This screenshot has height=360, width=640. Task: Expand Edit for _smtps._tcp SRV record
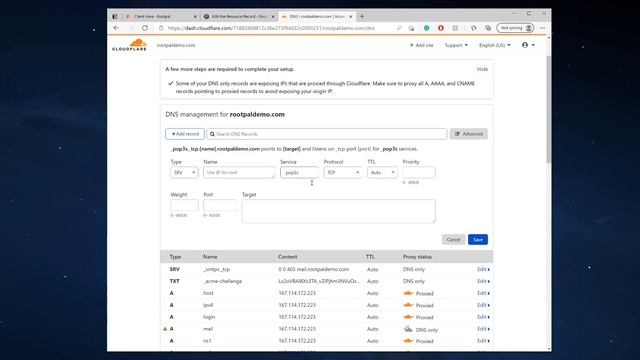[483, 269]
